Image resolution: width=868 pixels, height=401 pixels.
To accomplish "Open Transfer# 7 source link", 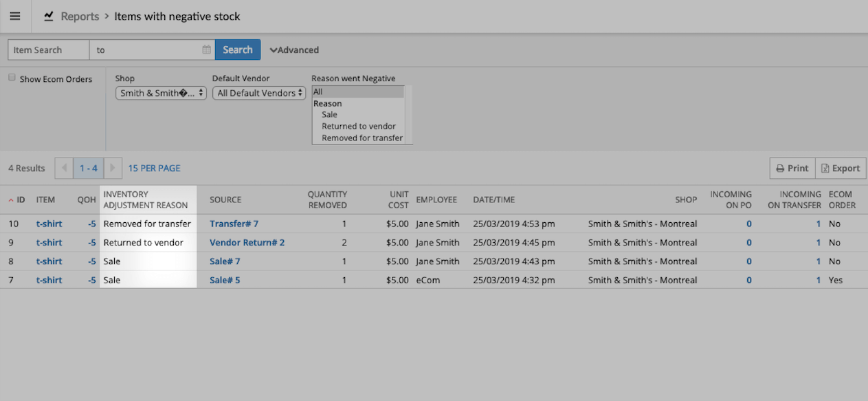I will click(234, 224).
